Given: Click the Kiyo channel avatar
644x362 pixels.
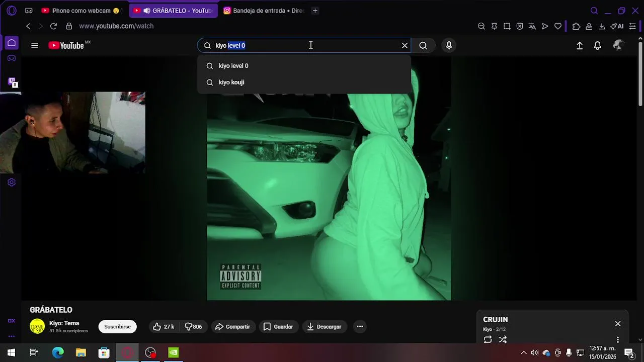Looking at the screenshot, I should tap(37, 326).
